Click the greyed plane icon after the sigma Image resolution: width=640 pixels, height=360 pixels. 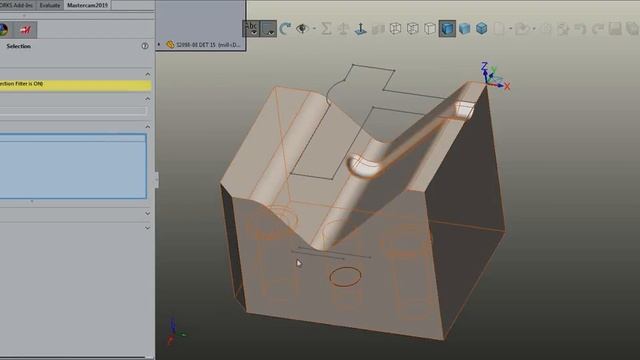[344, 29]
